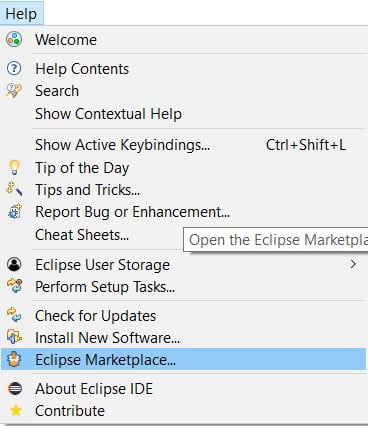368x426 pixels.
Task: Click the Check for Updates icon
Action: coord(14,315)
